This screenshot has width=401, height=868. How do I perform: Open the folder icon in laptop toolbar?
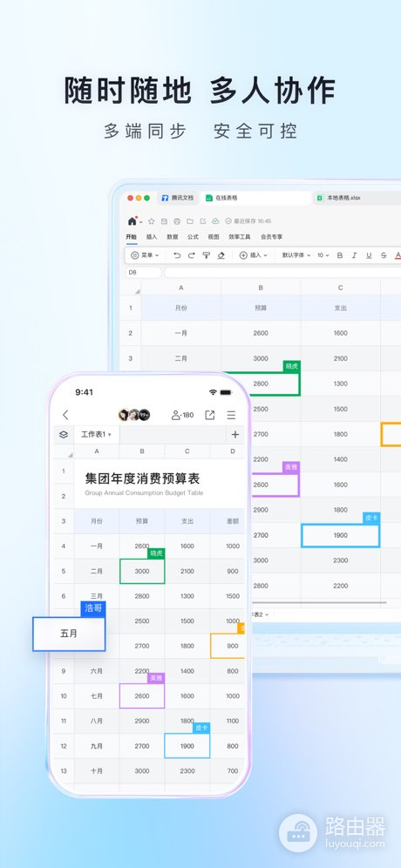(190, 221)
